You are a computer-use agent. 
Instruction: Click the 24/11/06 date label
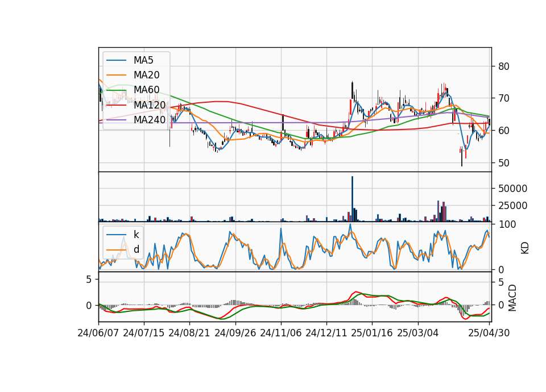pyautogui.click(x=280, y=333)
